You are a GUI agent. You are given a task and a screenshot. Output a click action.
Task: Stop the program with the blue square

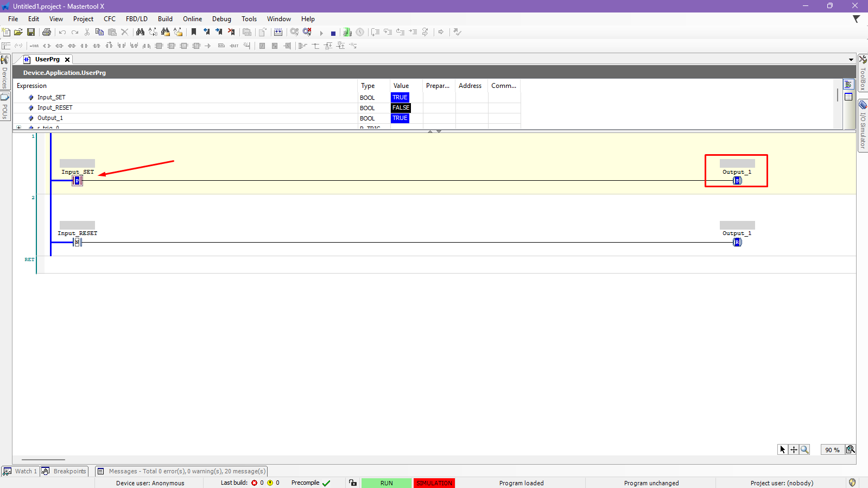(x=333, y=33)
